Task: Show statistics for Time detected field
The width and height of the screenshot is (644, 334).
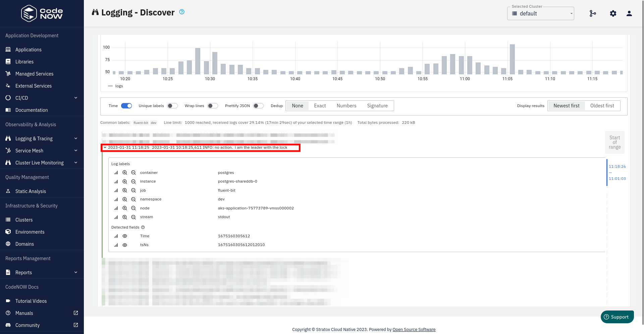Action: click(x=116, y=236)
